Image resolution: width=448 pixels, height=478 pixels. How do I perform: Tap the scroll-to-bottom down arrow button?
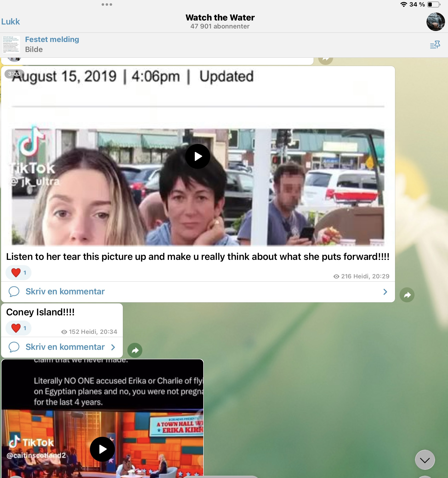point(425,460)
